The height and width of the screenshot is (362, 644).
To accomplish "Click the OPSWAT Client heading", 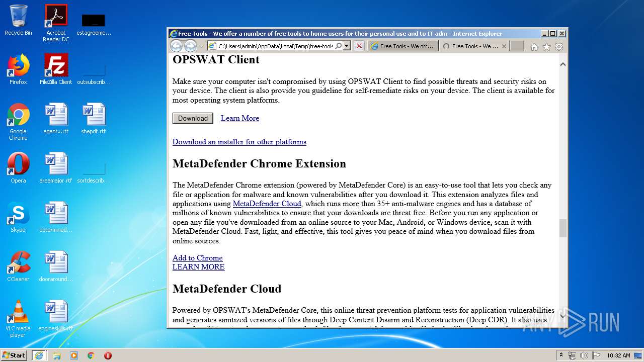I will click(216, 59).
